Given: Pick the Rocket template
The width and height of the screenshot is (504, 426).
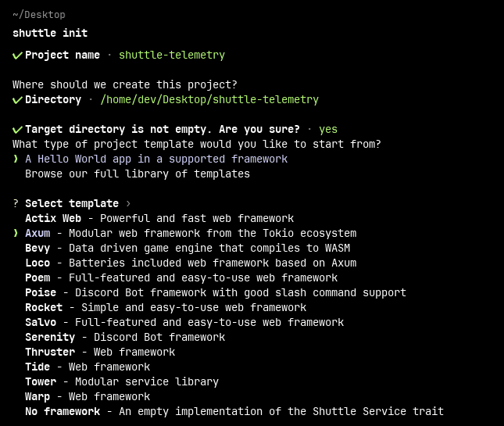Looking at the screenshot, I should (x=44, y=307).
